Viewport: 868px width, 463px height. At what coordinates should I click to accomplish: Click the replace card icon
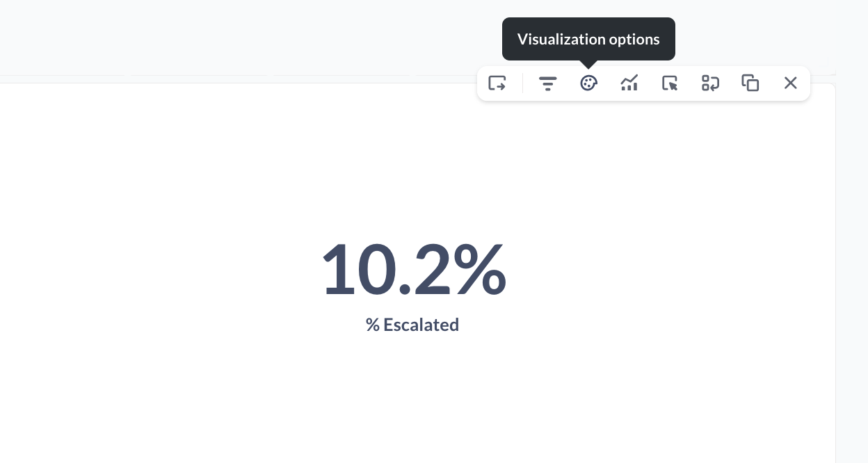(x=709, y=83)
